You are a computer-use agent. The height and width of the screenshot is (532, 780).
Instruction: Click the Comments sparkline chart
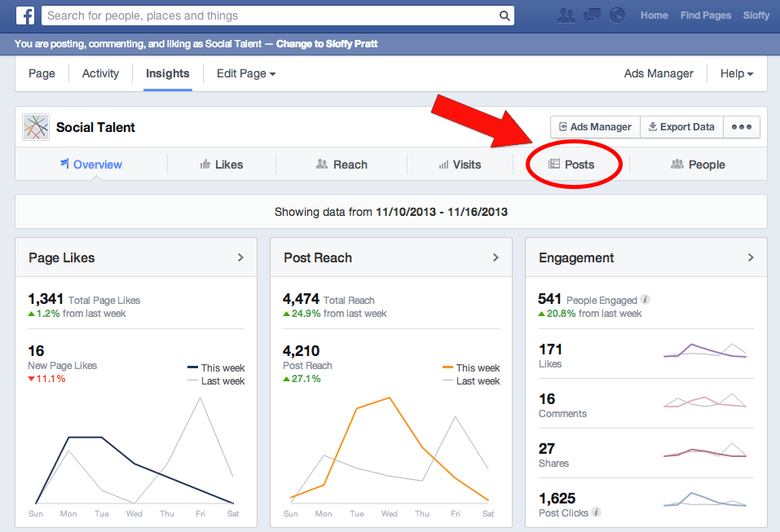click(705, 400)
